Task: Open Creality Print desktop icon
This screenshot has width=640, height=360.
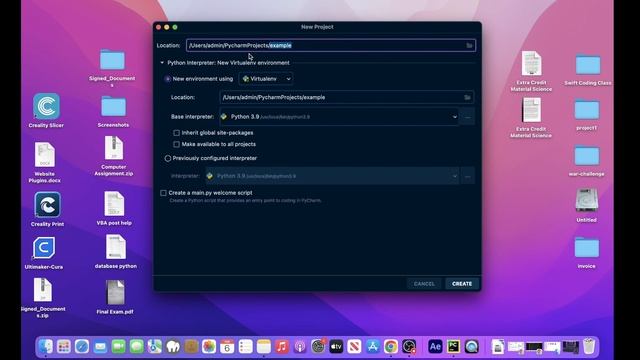Action: (47, 205)
